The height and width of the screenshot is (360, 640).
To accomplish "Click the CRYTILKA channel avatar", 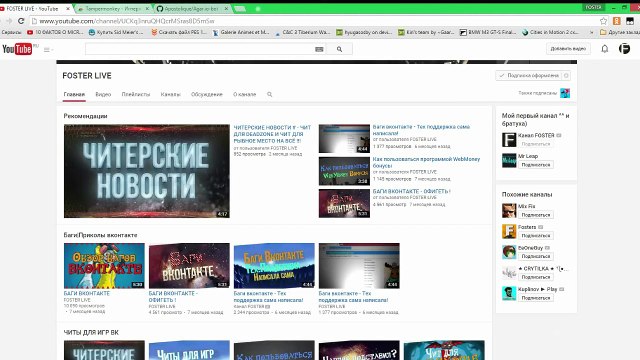I will click(509, 273).
